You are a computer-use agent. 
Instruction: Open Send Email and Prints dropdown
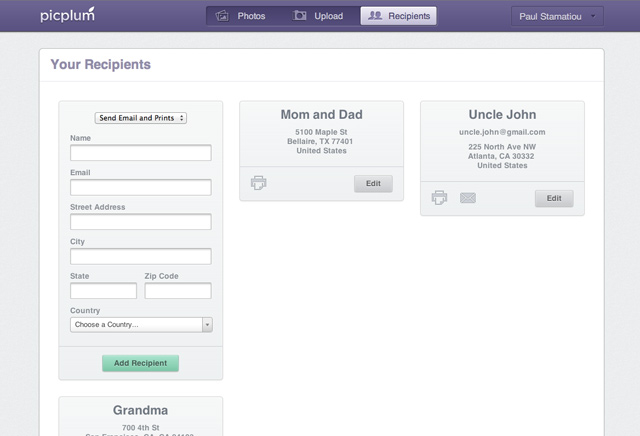[141, 118]
